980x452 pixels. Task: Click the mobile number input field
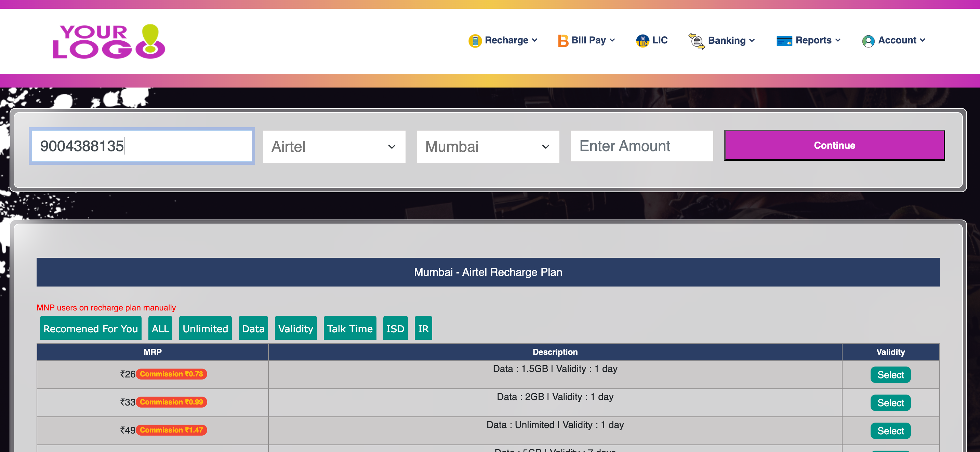[142, 146]
